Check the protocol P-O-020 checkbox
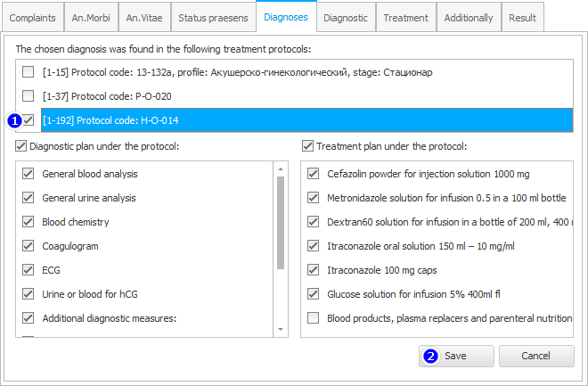The width and height of the screenshot is (588, 386). pos(29,96)
